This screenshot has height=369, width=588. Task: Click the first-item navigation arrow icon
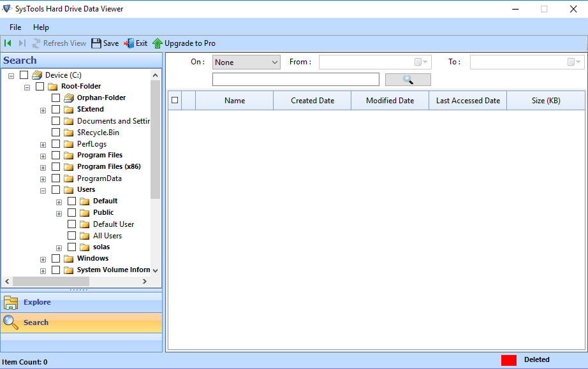[x=8, y=43]
